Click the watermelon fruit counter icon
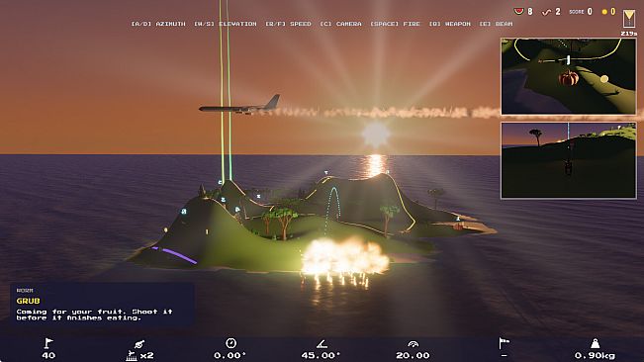Screen dimensions: 644x362 pos(519,12)
